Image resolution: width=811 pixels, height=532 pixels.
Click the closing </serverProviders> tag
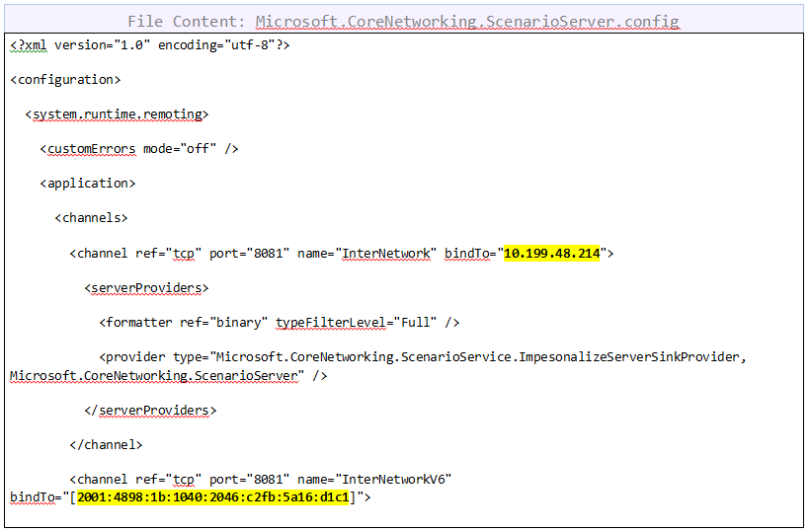150,411
